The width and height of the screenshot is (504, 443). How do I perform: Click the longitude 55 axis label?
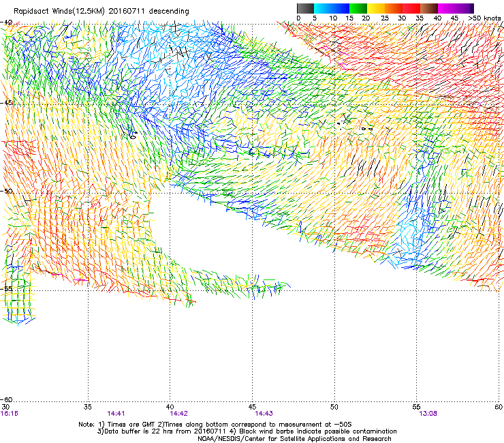tap(416, 407)
